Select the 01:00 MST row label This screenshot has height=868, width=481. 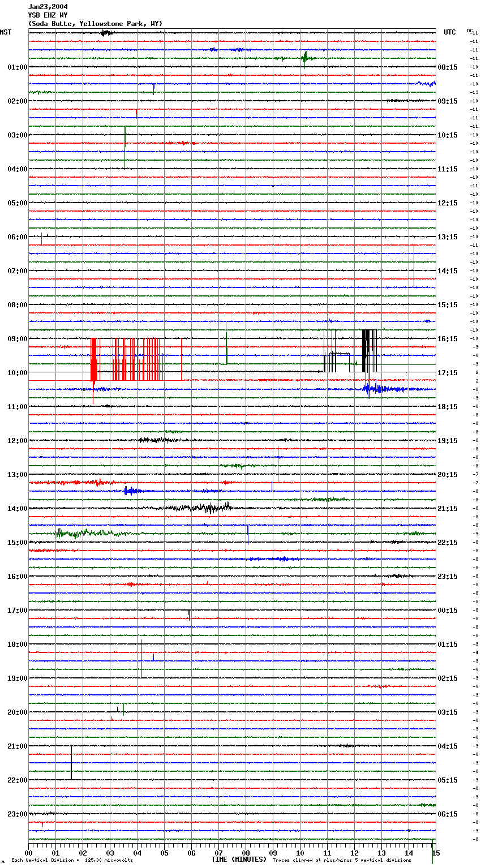click(x=17, y=67)
